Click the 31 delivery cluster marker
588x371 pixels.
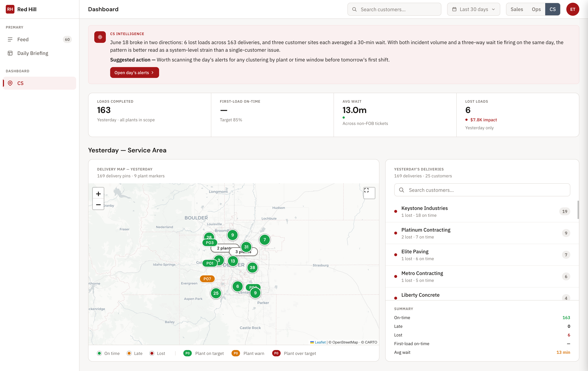click(246, 247)
